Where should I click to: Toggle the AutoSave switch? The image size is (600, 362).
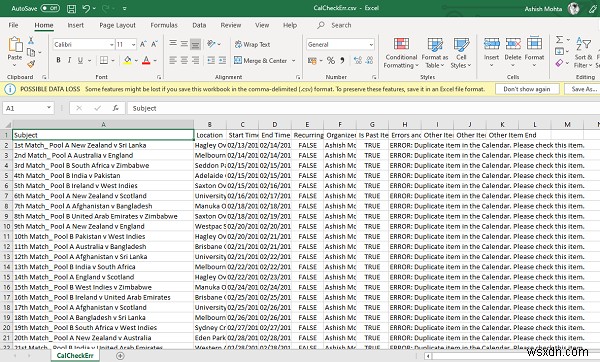(x=50, y=8)
